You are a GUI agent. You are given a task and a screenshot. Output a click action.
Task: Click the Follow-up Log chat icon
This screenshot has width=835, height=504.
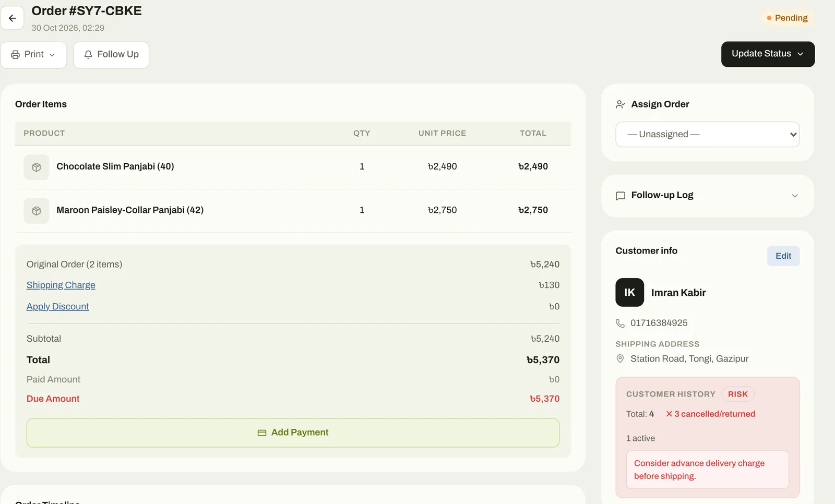(x=621, y=196)
